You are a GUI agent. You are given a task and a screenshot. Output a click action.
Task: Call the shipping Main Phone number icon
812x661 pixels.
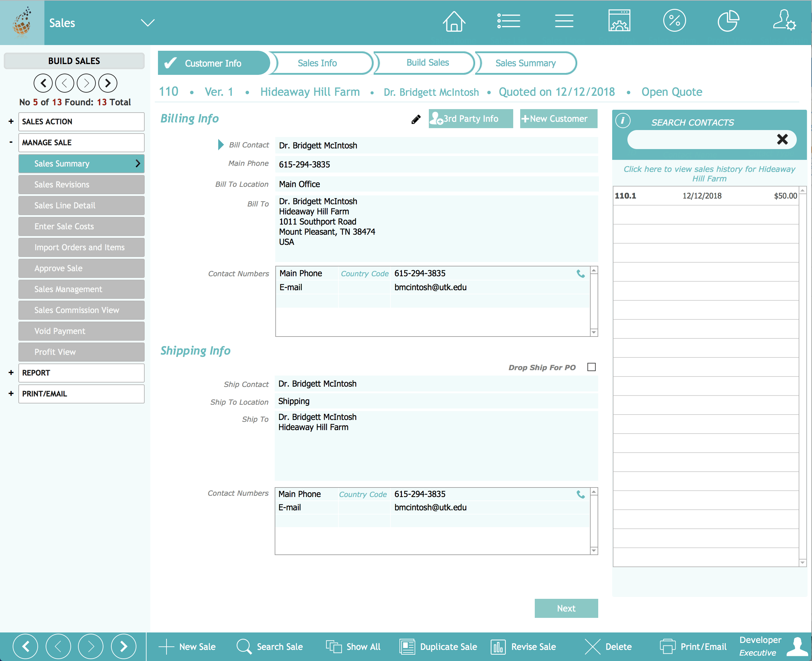point(580,494)
